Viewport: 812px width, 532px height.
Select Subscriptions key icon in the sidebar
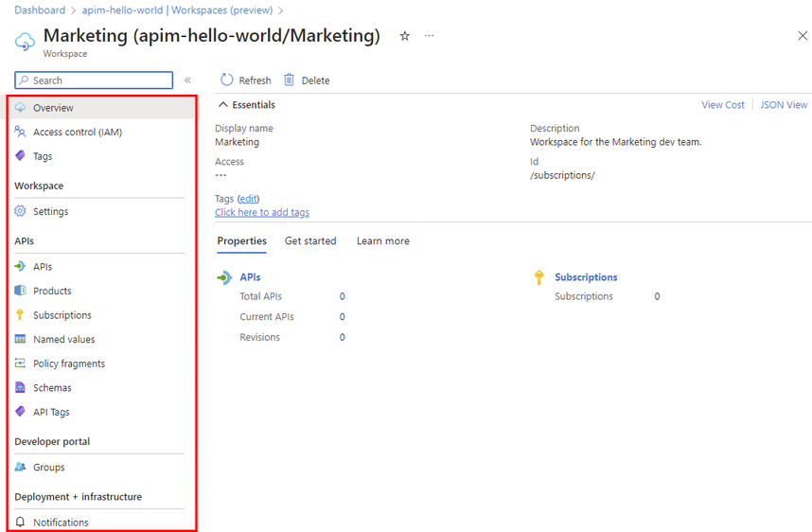pos(21,315)
